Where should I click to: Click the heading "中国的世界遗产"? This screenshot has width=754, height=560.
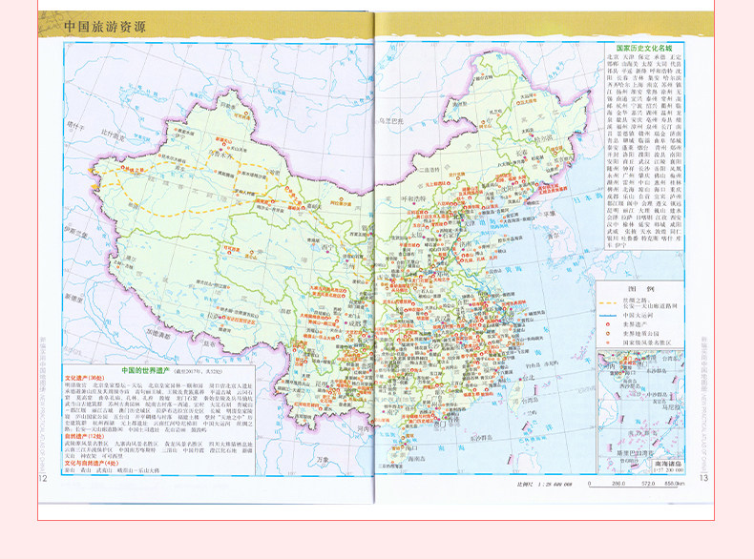(x=145, y=370)
